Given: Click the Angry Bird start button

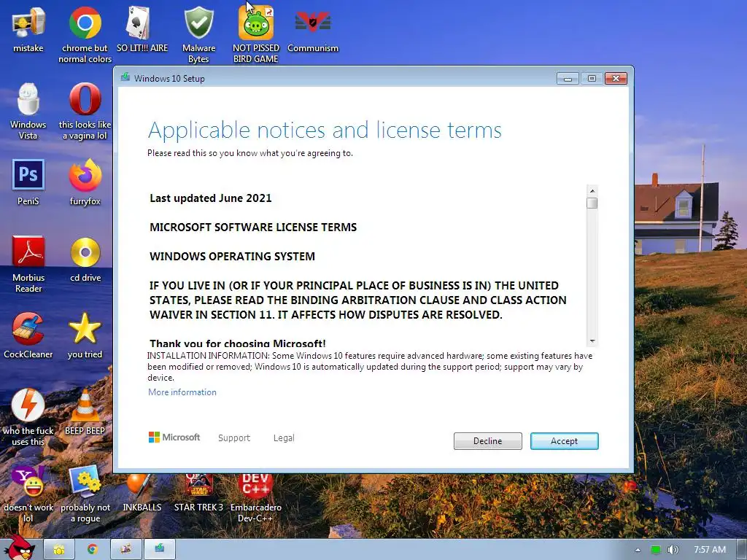Looking at the screenshot, I should click(21, 548).
